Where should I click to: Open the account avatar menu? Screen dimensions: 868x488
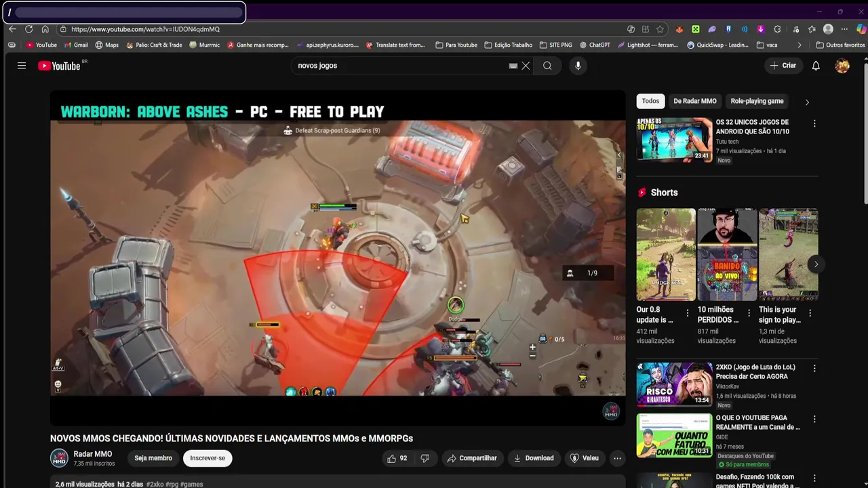[x=842, y=66]
